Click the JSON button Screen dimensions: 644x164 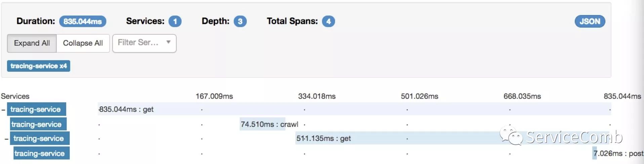pyautogui.click(x=590, y=21)
